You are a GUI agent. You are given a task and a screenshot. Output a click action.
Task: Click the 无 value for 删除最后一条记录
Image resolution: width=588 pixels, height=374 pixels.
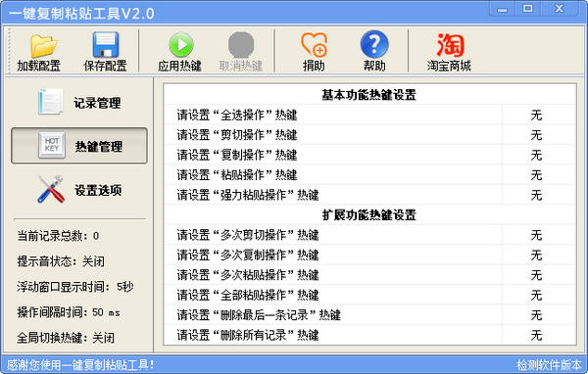coord(537,315)
